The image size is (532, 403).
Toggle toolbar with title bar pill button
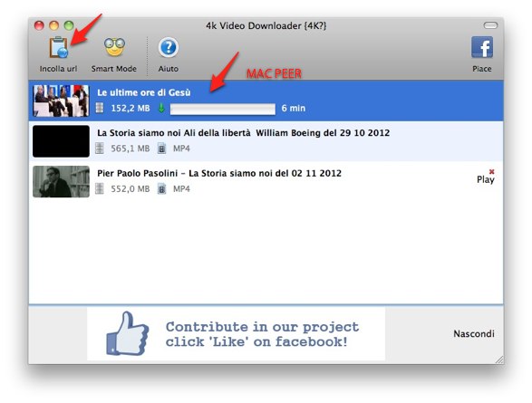tap(490, 25)
